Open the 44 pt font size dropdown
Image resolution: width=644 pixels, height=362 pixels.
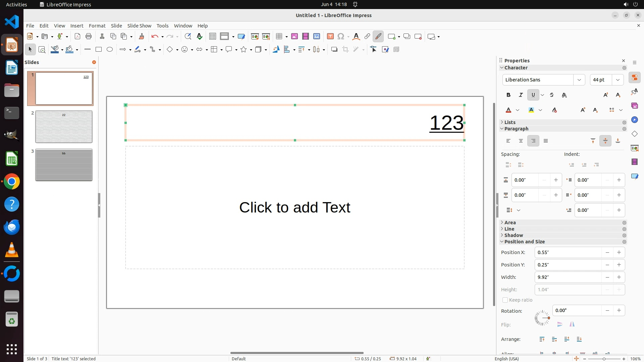(x=618, y=80)
